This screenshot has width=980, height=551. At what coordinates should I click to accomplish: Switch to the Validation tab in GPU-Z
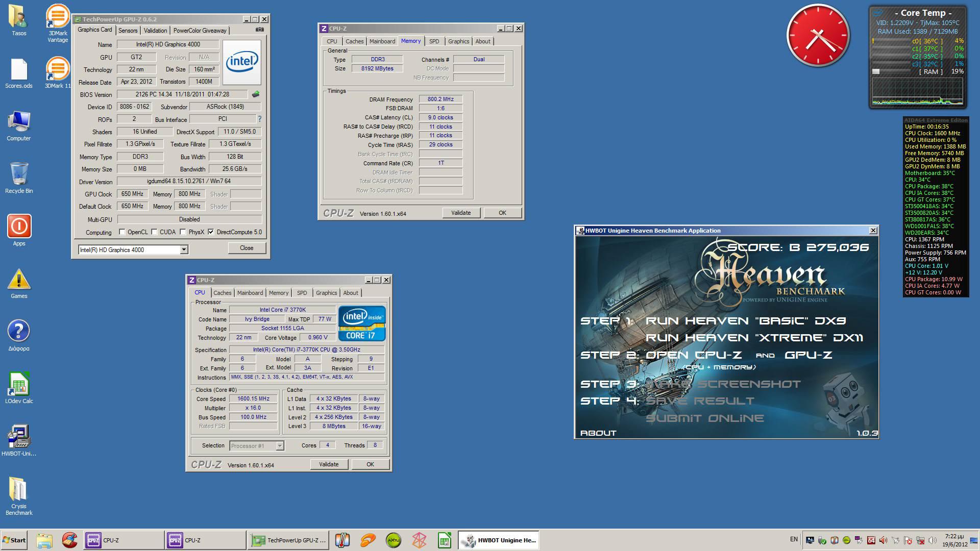click(x=155, y=31)
